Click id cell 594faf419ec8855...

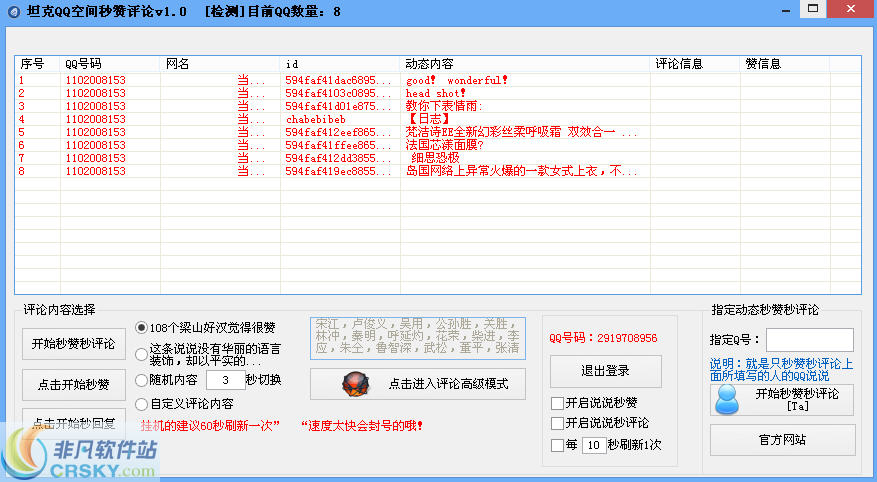pyautogui.click(x=338, y=171)
